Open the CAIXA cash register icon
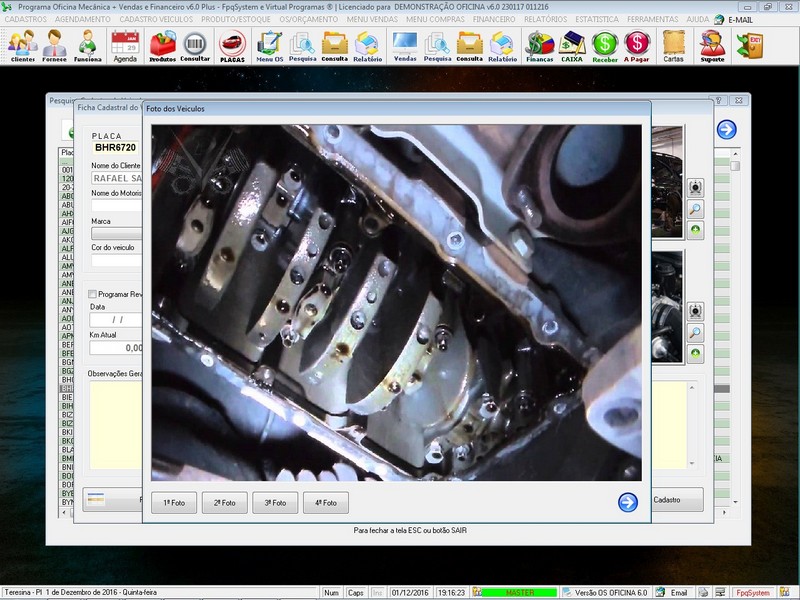800x600 pixels. [572, 45]
